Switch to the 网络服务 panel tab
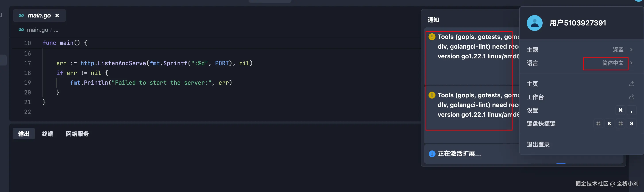The width and height of the screenshot is (644, 192). tap(77, 134)
